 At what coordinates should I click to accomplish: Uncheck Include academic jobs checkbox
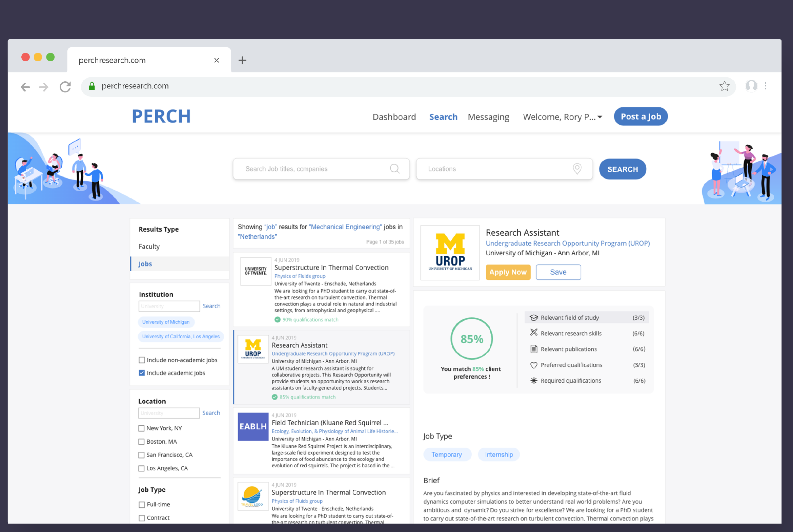click(142, 373)
